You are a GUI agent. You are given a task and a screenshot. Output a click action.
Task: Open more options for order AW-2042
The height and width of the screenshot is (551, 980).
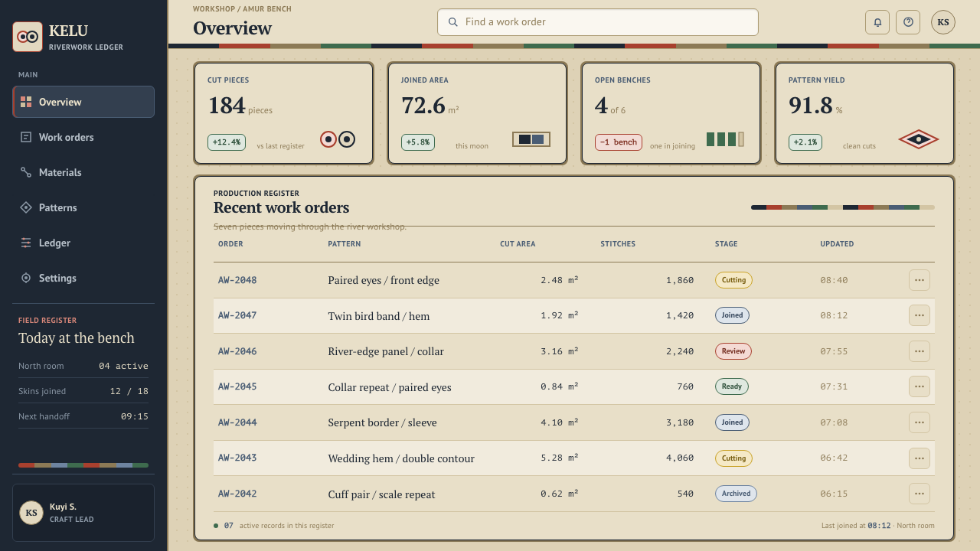click(x=920, y=494)
